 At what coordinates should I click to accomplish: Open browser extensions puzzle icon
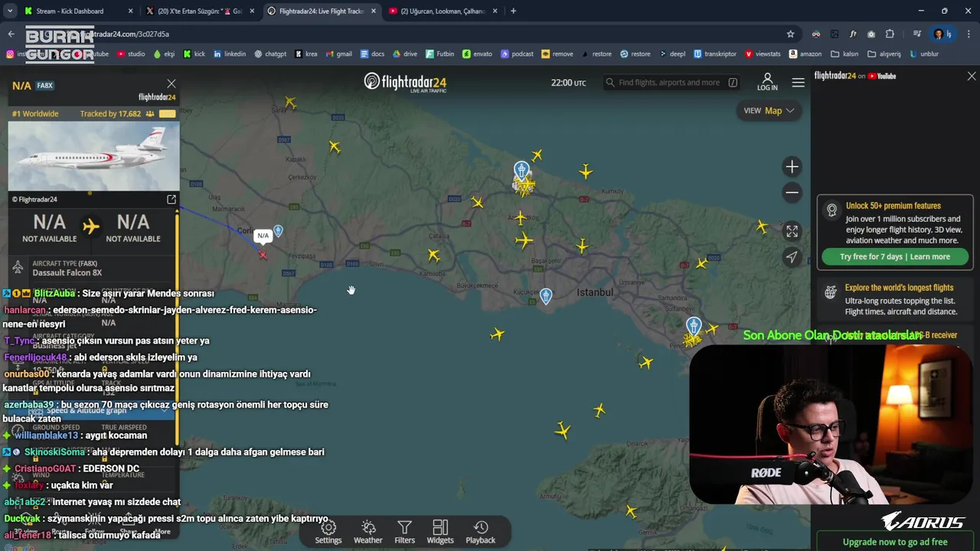point(890,34)
